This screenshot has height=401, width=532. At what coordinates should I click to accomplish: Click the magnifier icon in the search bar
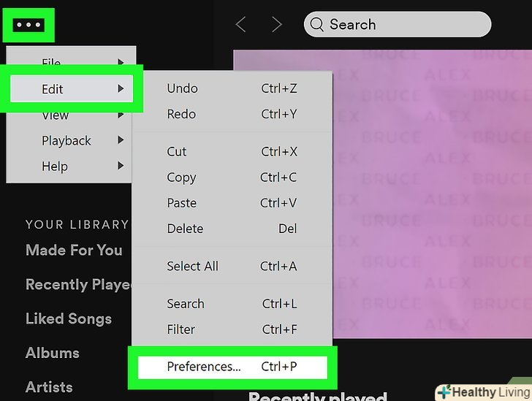316,25
